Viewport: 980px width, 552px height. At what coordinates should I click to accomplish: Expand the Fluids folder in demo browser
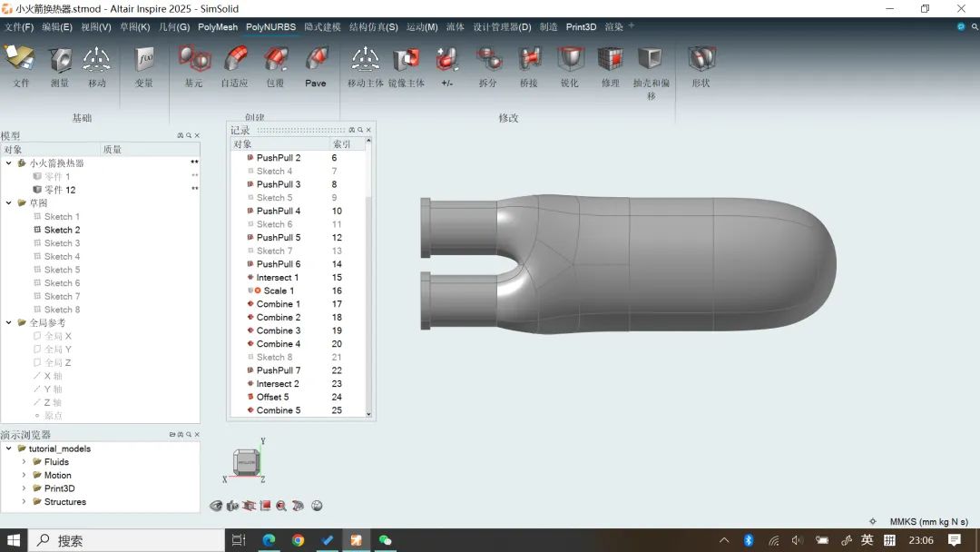24,462
